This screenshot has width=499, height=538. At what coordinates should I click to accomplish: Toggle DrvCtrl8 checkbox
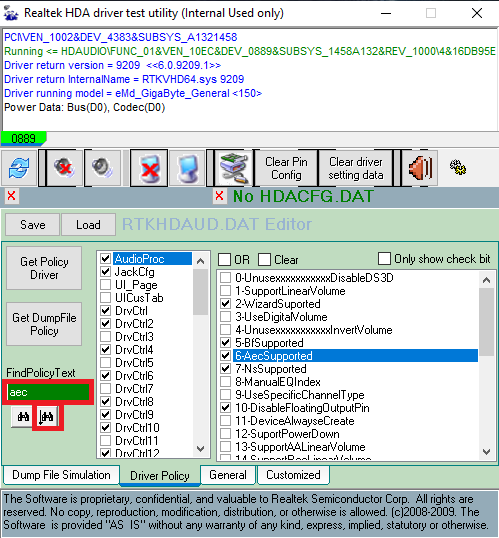coord(105,401)
